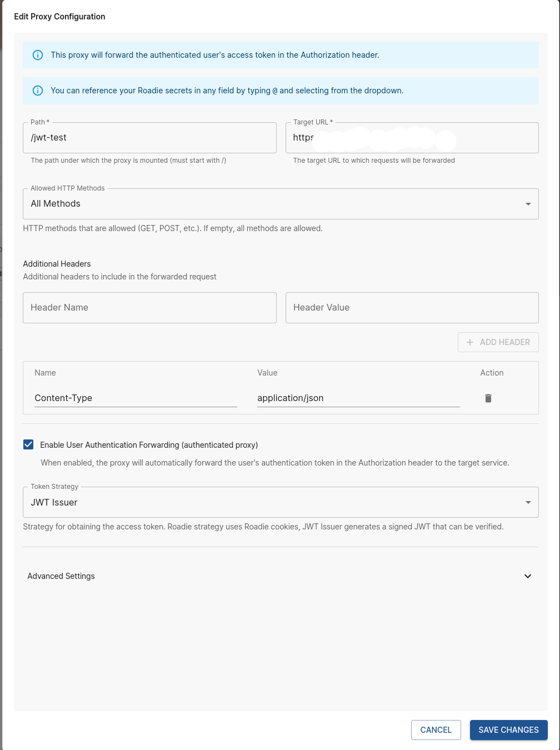
Task: Click the Header Name input field
Action: (x=149, y=308)
